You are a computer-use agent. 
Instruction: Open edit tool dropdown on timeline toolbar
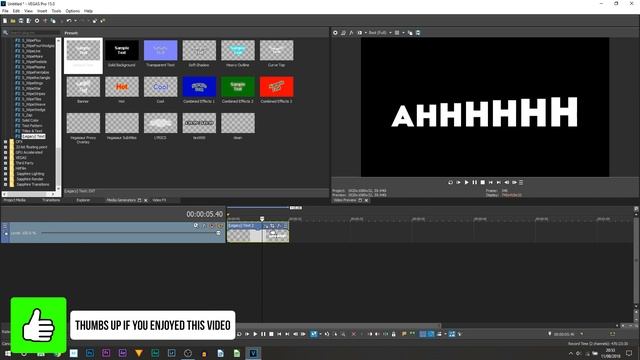pyautogui.click(x=320, y=334)
